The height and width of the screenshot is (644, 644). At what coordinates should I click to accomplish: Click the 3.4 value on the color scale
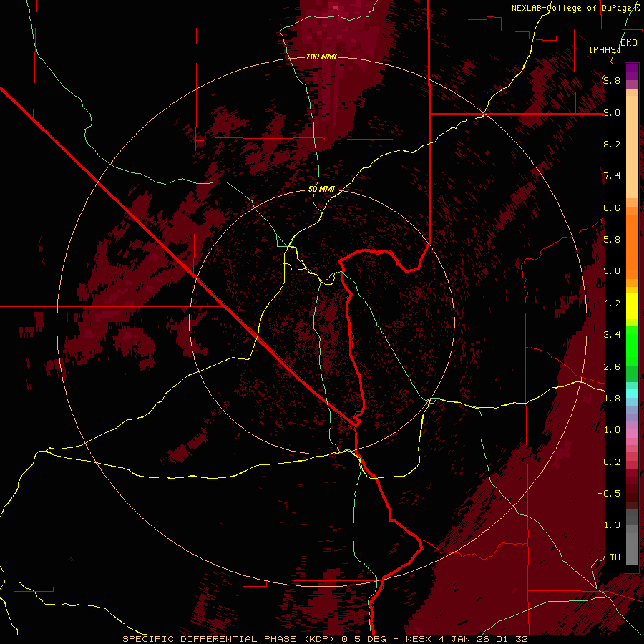tap(612, 335)
